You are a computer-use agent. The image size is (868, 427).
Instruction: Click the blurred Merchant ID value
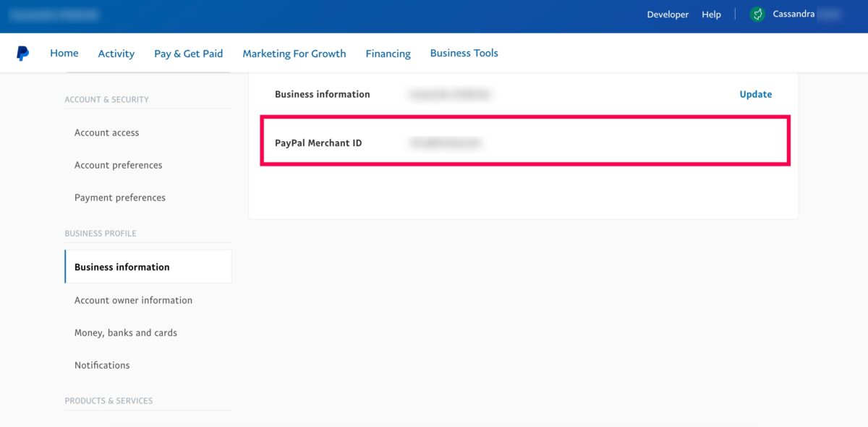[445, 143]
